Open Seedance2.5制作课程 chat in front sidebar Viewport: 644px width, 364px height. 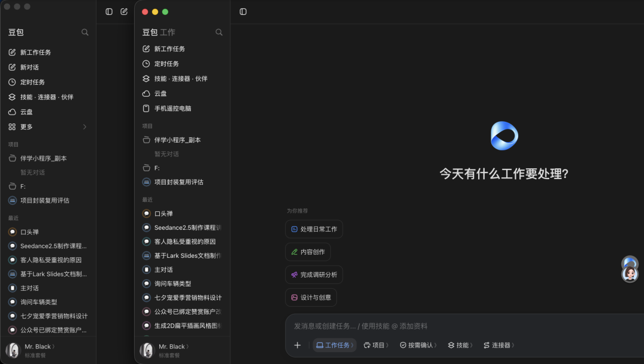tap(182, 227)
